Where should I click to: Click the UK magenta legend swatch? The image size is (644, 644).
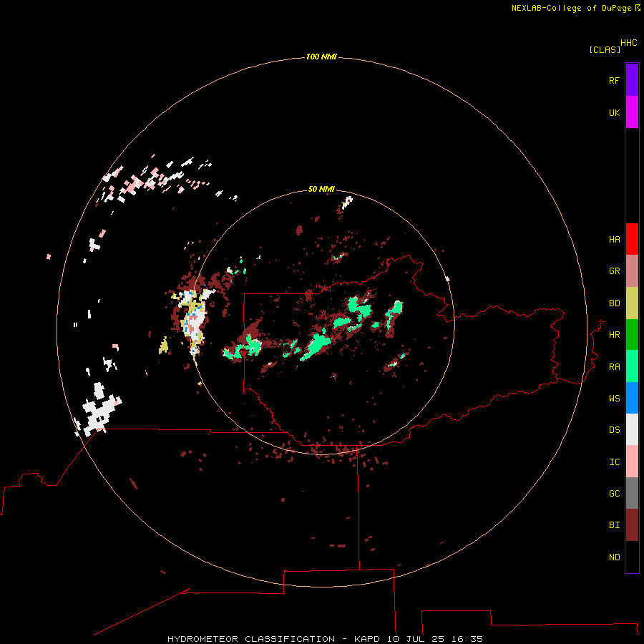(632, 112)
